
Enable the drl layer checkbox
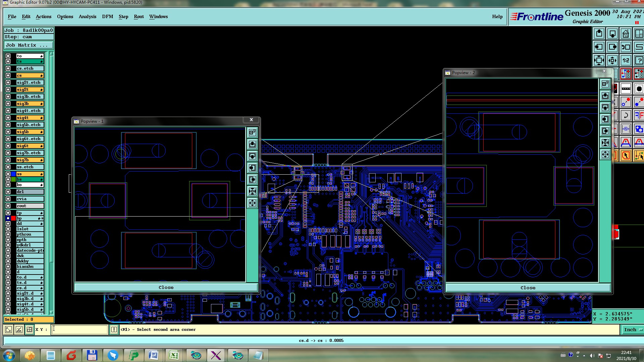click(x=8, y=192)
